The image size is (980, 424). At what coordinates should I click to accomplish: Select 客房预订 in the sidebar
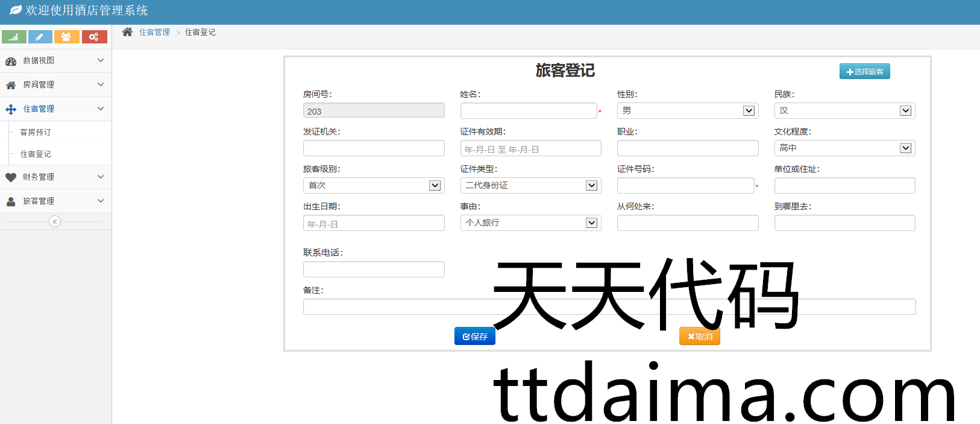tap(36, 132)
